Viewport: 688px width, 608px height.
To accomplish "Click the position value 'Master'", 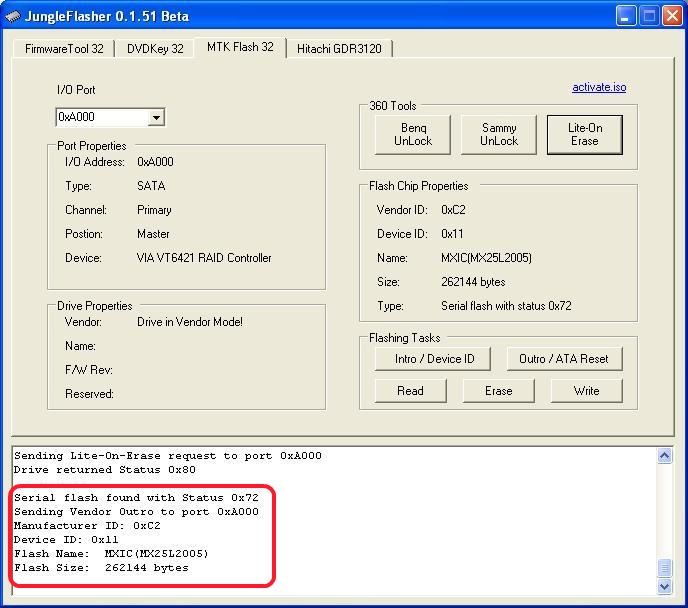I will pos(153,234).
